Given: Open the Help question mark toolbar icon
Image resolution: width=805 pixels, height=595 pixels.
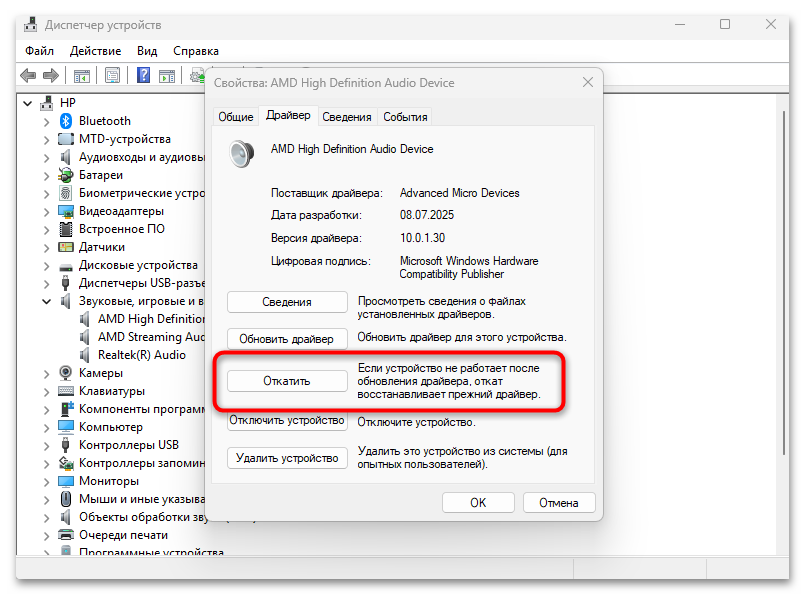Looking at the screenshot, I should point(144,75).
